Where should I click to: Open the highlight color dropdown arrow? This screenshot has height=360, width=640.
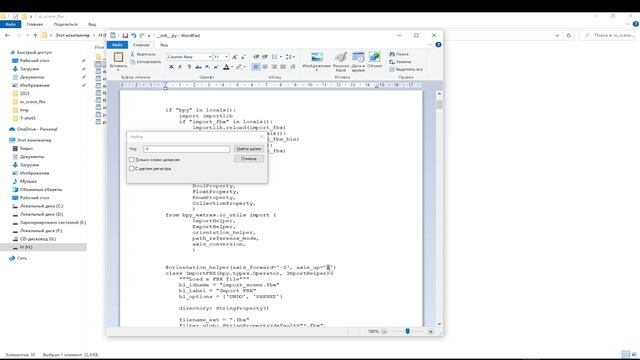click(x=244, y=67)
